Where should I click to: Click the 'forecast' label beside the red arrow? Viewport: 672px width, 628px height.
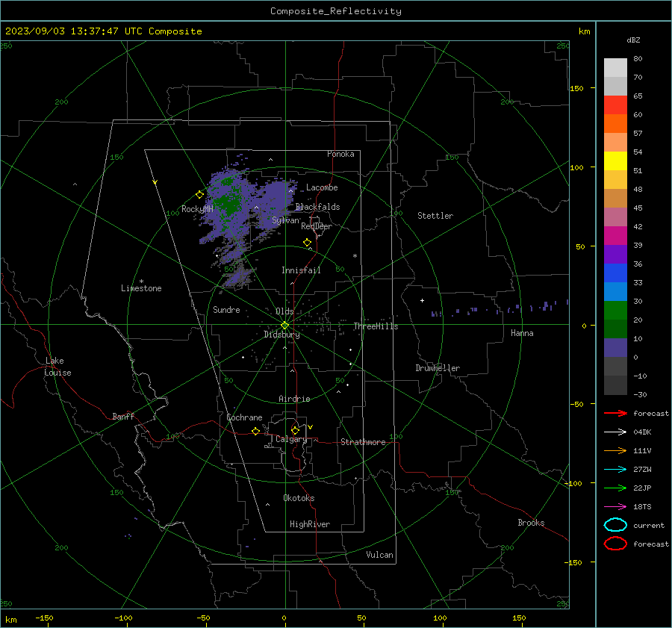(x=650, y=413)
